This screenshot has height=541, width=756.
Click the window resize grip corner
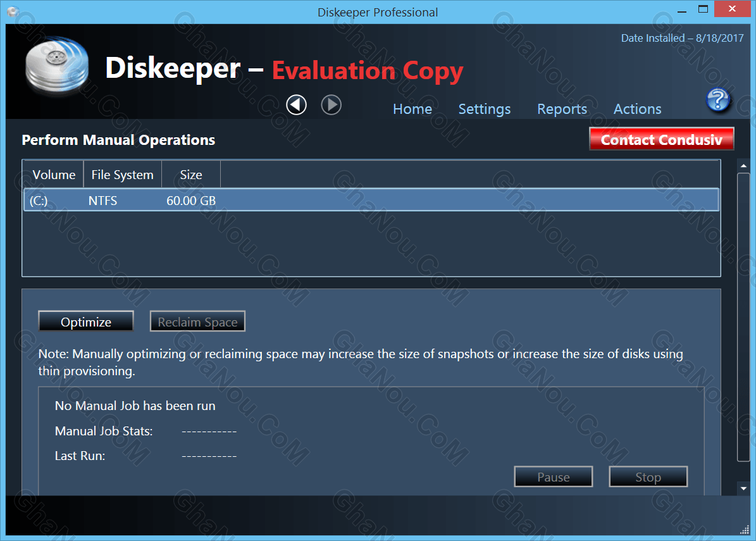coord(745,530)
